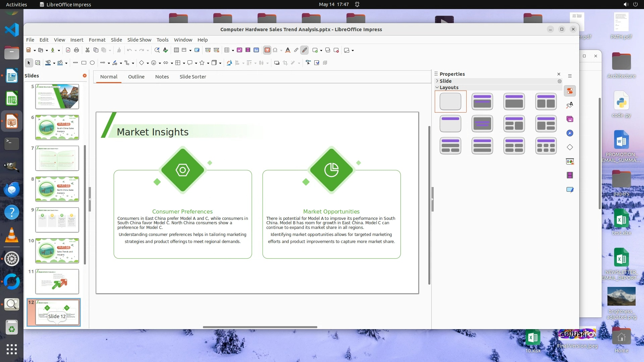Select slide 7 thumbnail in Slides panel
Viewport: 644px width, 362px height.
(57, 158)
